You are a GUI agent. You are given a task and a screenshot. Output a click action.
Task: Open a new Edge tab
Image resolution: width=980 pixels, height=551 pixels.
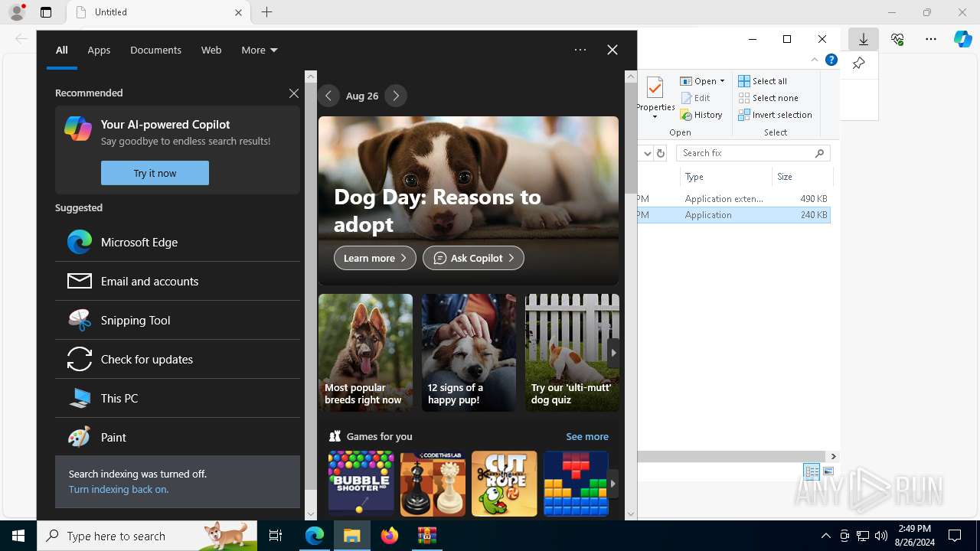266,12
